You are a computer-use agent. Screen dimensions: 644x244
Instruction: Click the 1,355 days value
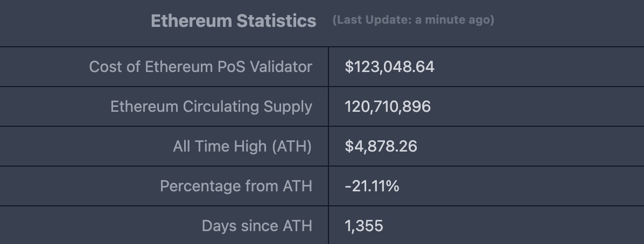364,226
